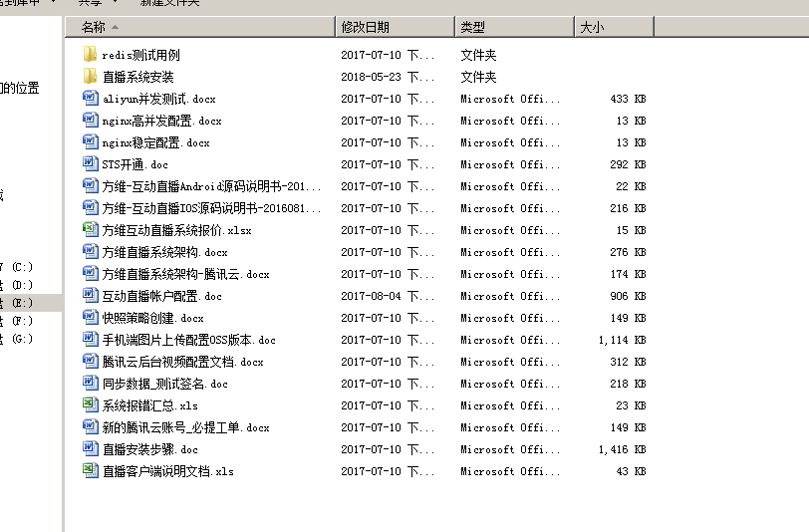The image size is (809, 532).
Task: Click the file name 手机端图片上传配置OSS版本.doc
Action: (x=189, y=340)
